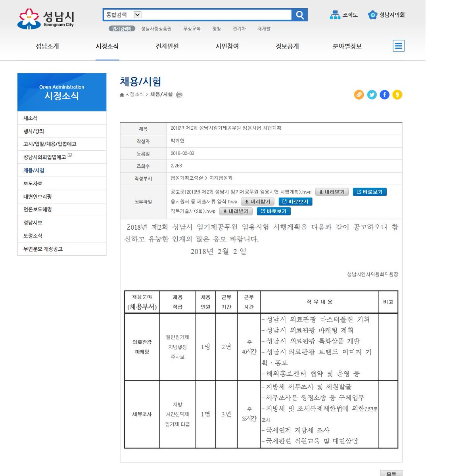The width and height of the screenshot is (468, 476).
Task: Open the 시민참여 menu
Action: pyautogui.click(x=226, y=46)
